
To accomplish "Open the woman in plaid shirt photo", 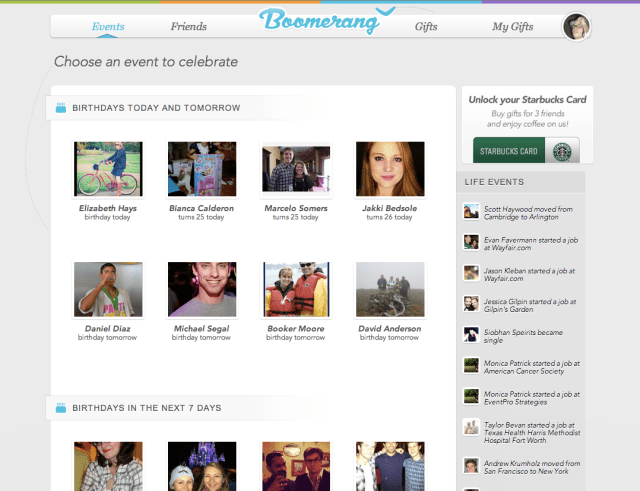I will (108, 466).
